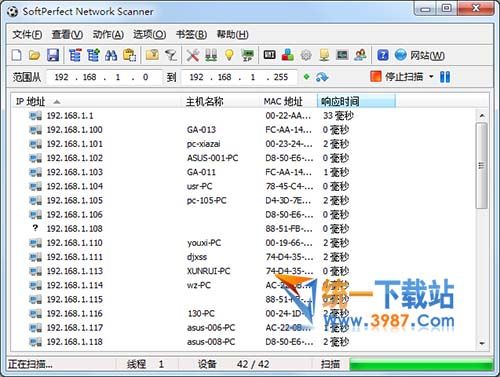This screenshot has height=377, width=500.
Task: Click the pause scan button
Action: 445,77
